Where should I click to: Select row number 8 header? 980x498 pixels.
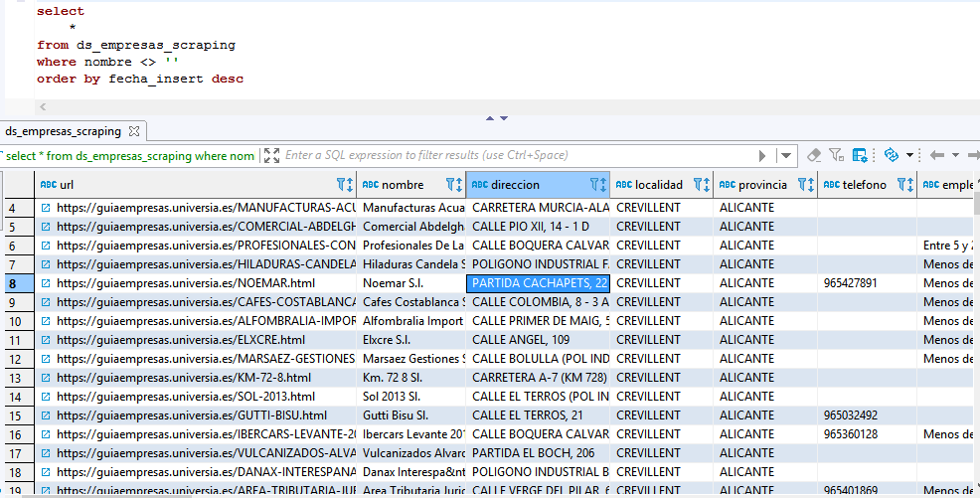pos(19,283)
